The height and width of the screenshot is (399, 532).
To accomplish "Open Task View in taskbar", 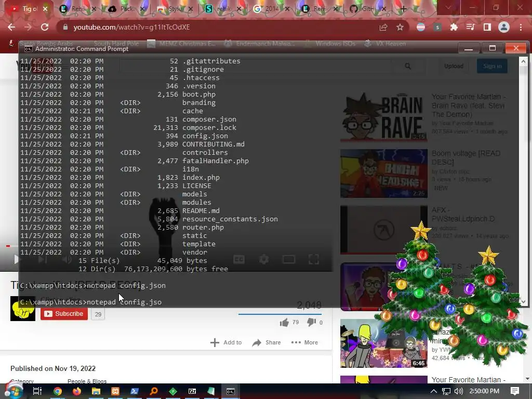I will (x=37, y=391).
